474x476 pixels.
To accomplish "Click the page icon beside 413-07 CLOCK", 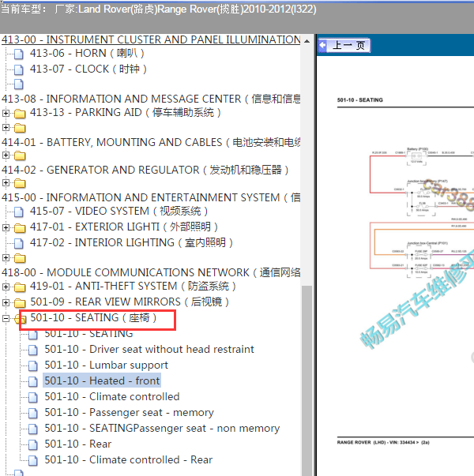I will 18,69.
